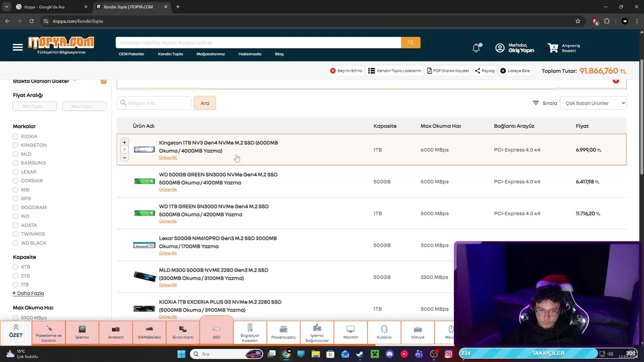Viewport: 644px width, 362px height.
Task: Check the LEXAR brand filter
Action: coord(16,172)
